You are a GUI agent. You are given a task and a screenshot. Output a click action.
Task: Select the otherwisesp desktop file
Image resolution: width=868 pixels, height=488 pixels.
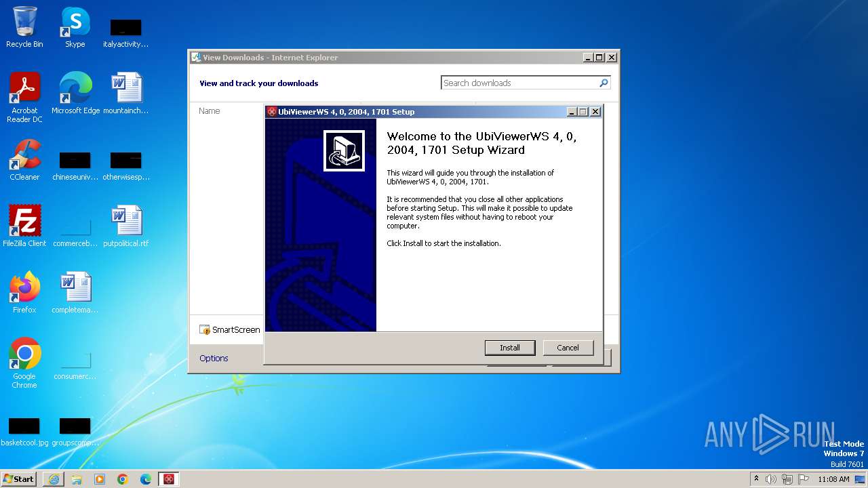pos(126,166)
